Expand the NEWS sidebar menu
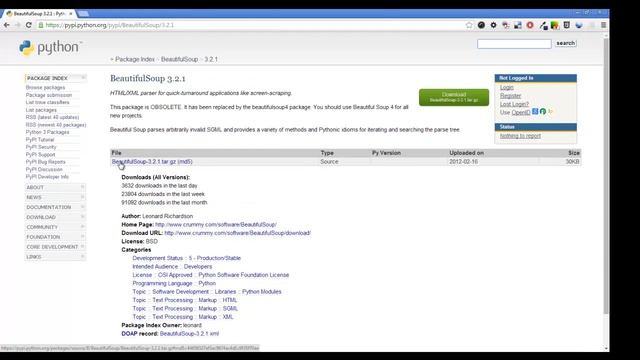The image size is (640, 360). point(56,197)
